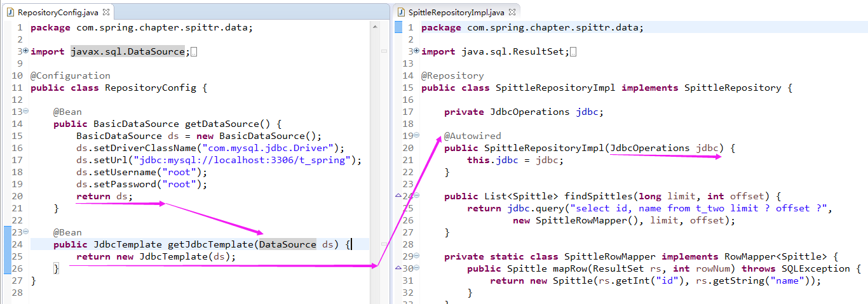Collapse getJdbcTemplate method at line 23 fold marker
868x304 pixels.
coord(26,232)
